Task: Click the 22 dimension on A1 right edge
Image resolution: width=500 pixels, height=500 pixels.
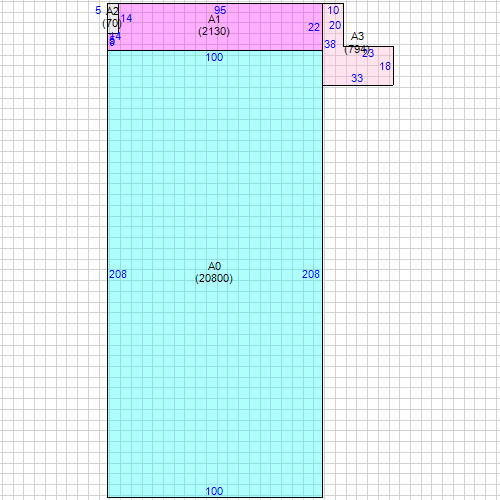Action: pos(314,27)
